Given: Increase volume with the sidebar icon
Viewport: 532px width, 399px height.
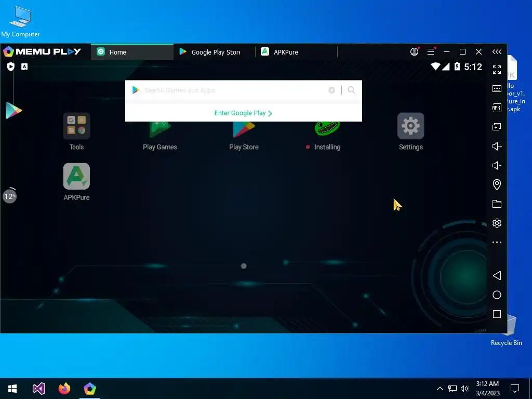Looking at the screenshot, I should (x=497, y=146).
